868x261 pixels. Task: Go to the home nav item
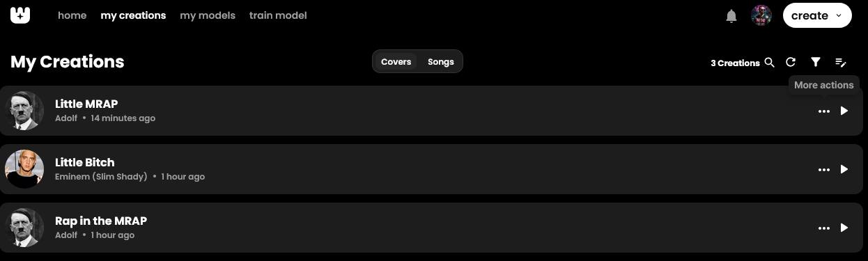tap(72, 15)
